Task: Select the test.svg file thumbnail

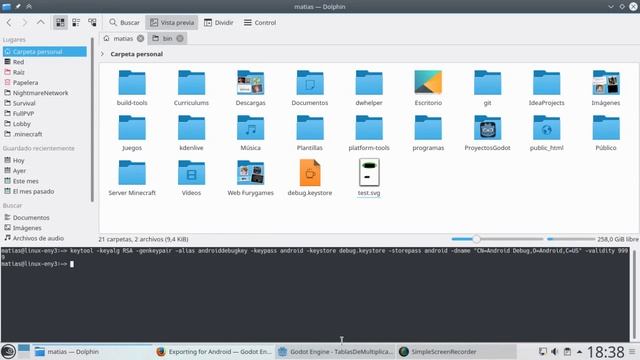Action: [x=369, y=172]
